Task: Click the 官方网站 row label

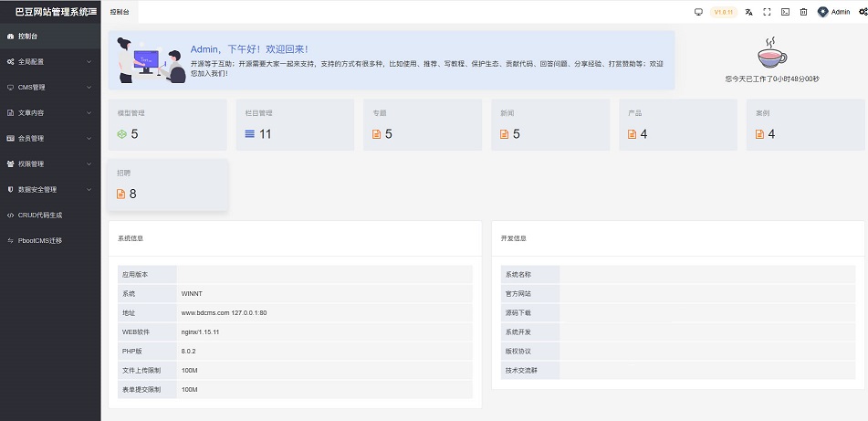Action: pyautogui.click(x=518, y=293)
